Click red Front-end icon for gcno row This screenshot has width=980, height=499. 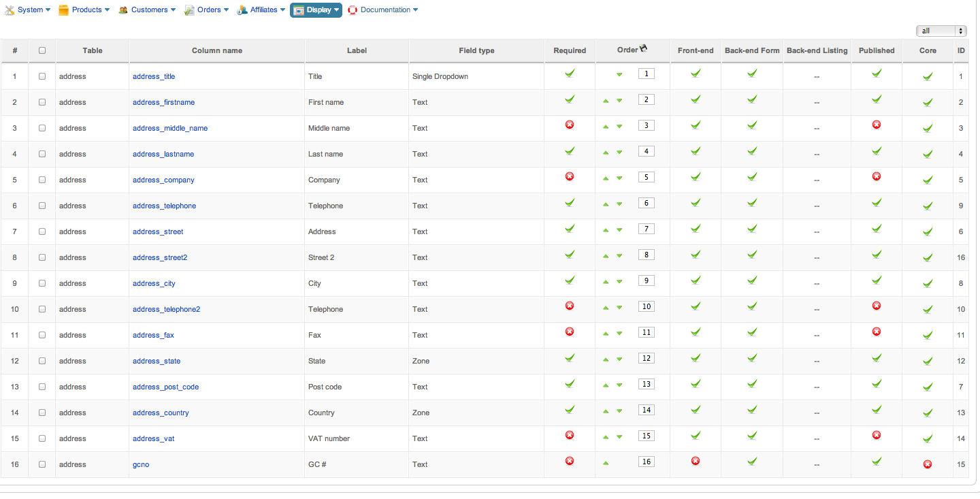pos(696,461)
